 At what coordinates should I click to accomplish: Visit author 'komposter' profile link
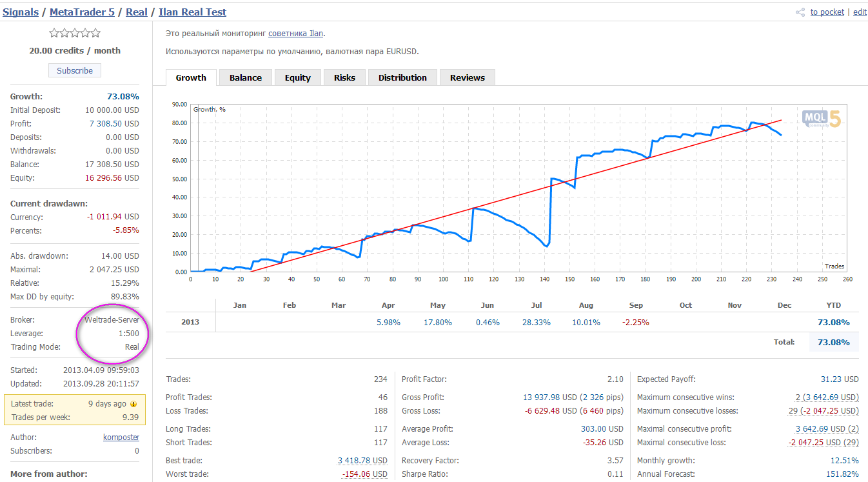(121, 437)
